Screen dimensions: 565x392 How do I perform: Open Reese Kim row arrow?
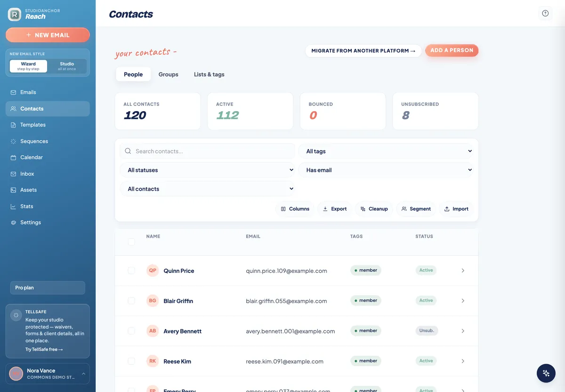(x=463, y=361)
